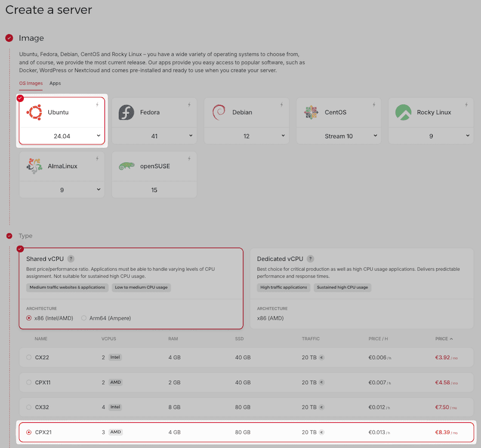
Task: Select the openSUSE 15 version field
Action: pos(155,190)
